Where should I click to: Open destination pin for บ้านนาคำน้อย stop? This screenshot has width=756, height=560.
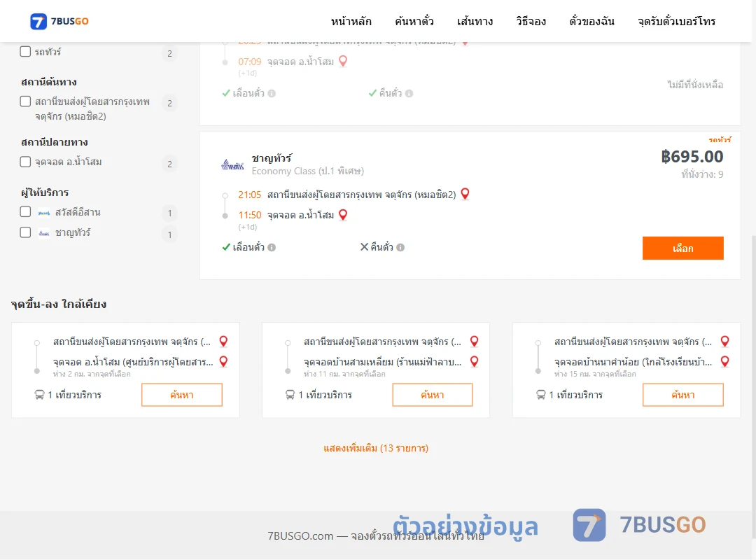coord(724,361)
